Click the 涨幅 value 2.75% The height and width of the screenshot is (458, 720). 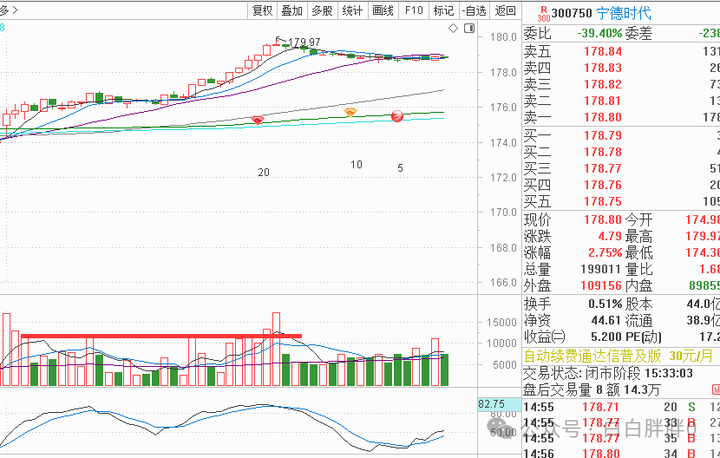pos(605,253)
